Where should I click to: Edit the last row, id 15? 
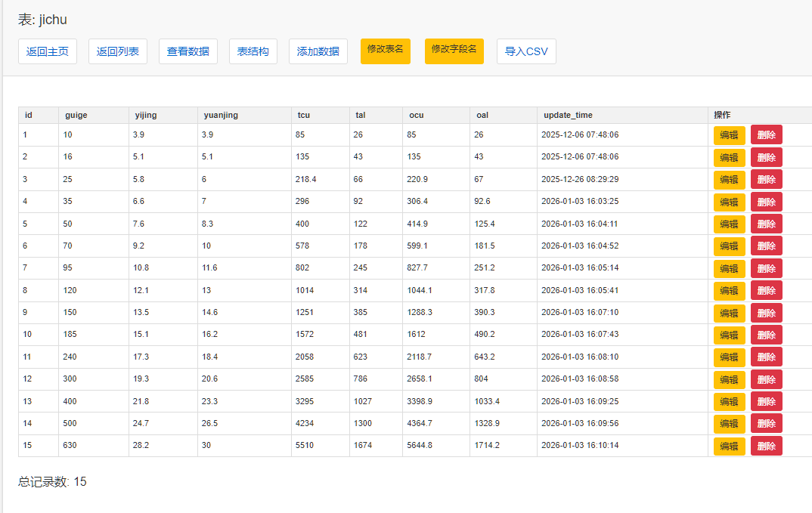pos(729,446)
